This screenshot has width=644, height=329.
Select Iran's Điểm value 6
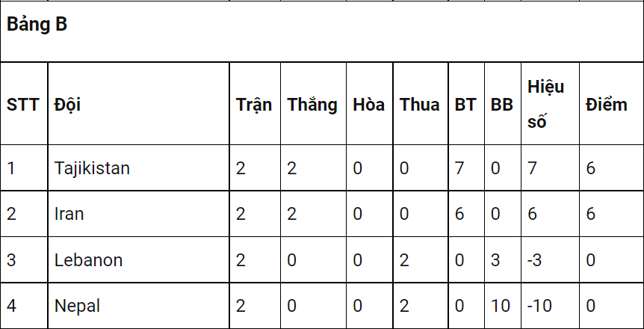591,214
